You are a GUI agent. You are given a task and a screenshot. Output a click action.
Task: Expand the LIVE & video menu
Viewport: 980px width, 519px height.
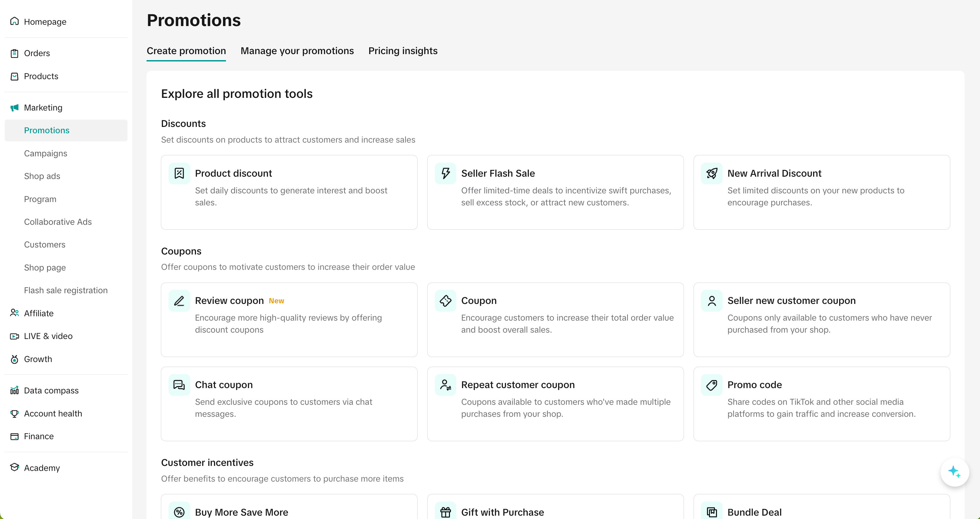48,336
